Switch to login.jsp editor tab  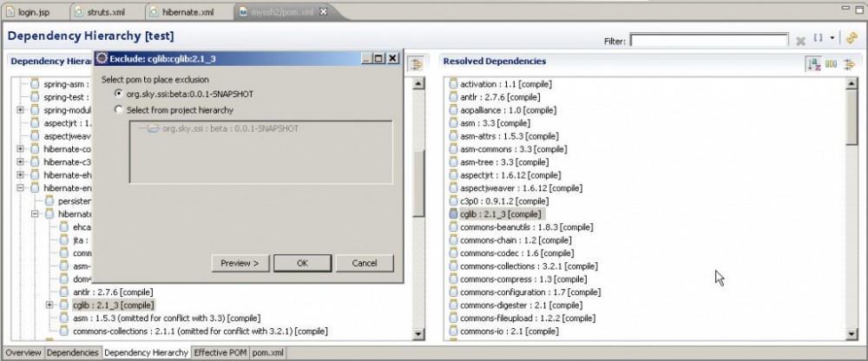tap(32, 11)
